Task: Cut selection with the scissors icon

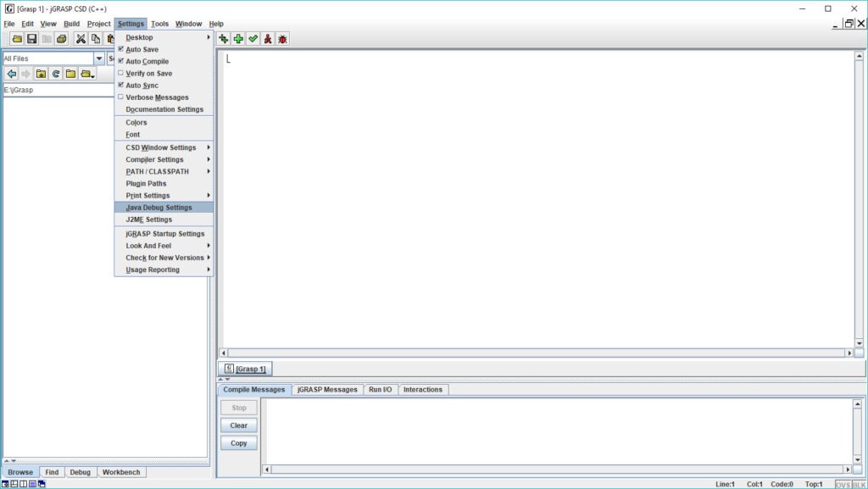Action: (x=81, y=39)
